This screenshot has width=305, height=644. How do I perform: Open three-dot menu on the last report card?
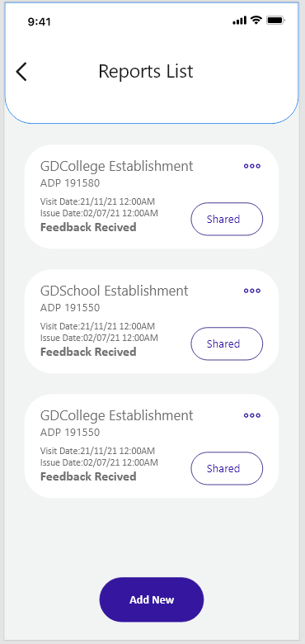tap(252, 415)
